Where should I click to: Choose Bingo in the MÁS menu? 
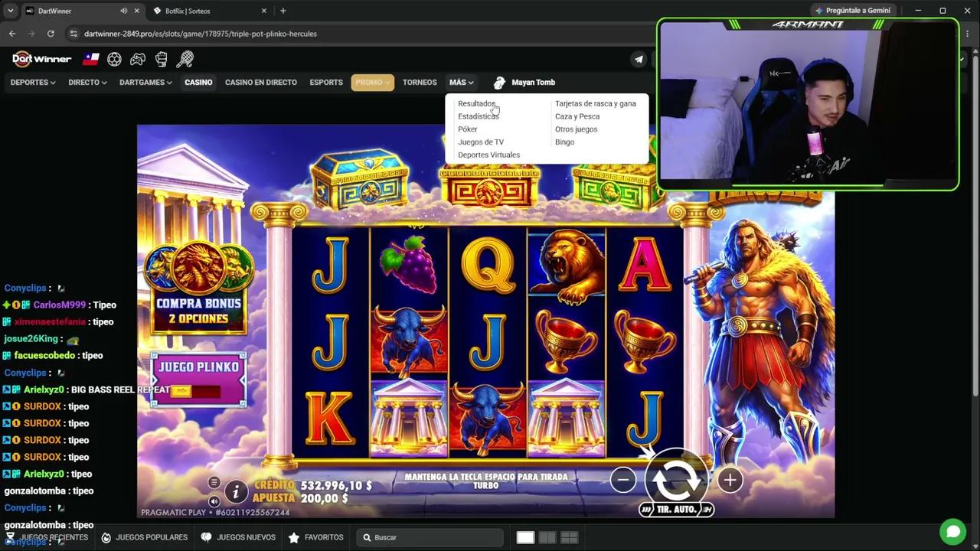coord(564,142)
